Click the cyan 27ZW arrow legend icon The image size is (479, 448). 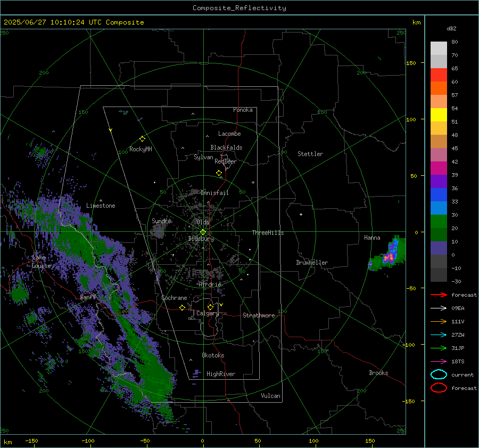pyautogui.click(x=439, y=335)
